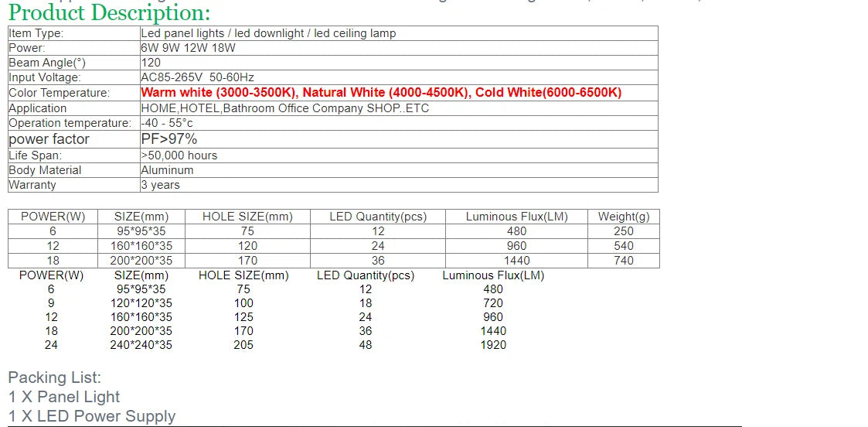Click the Weight(g) column header
The width and height of the screenshot is (868, 427).
(x=623, y=217)
